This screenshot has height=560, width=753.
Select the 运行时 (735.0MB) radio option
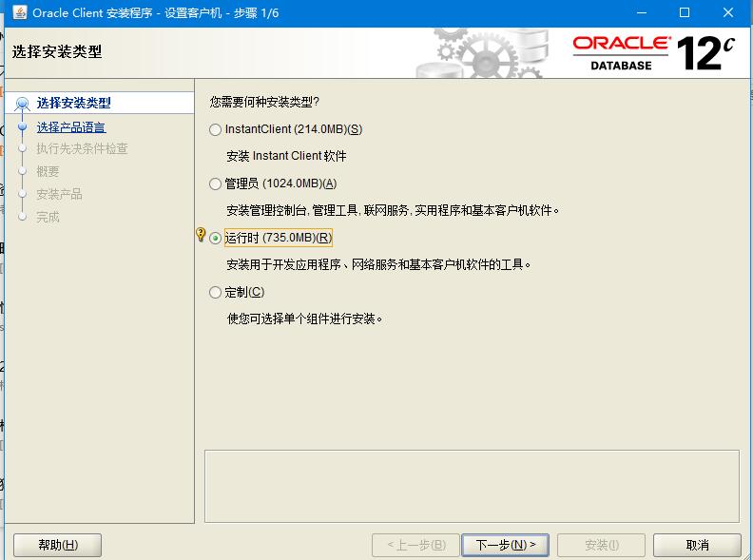click(215, 239)
